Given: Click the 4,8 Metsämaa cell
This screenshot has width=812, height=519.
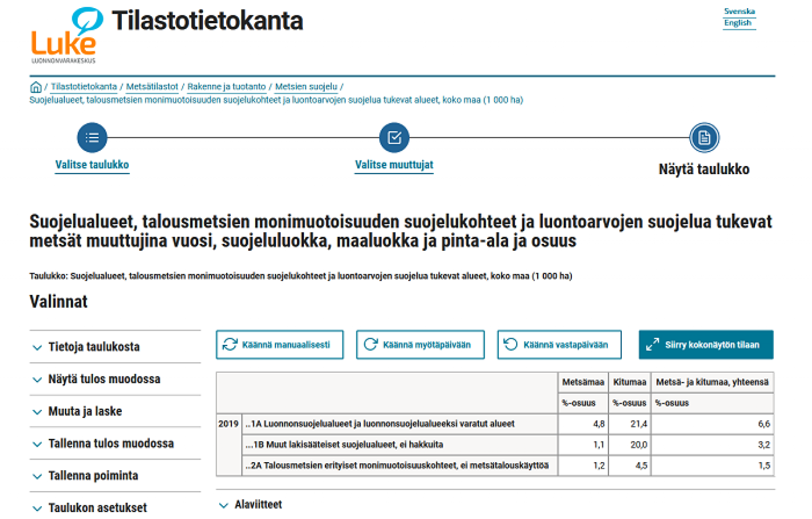Looking at the screenshot, I should click(x=583, y=424).
